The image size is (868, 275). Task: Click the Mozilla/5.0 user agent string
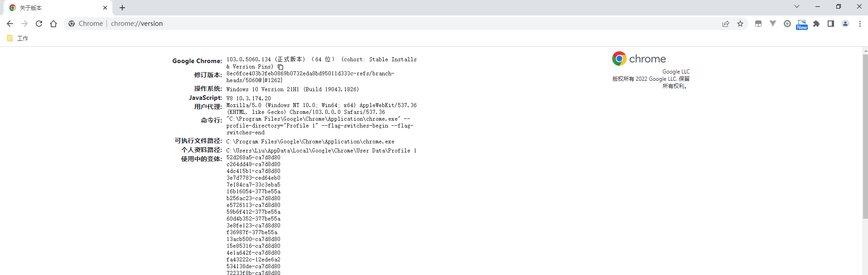pos(322,108)
